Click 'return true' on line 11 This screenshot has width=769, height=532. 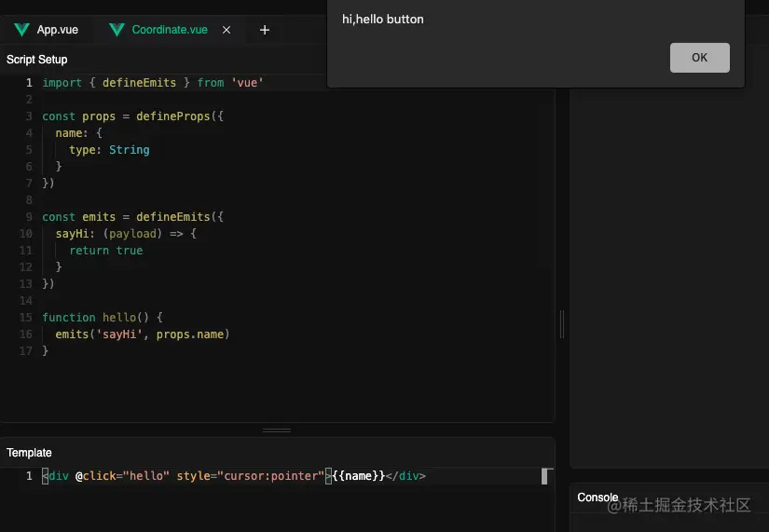(x=106, y=250)
